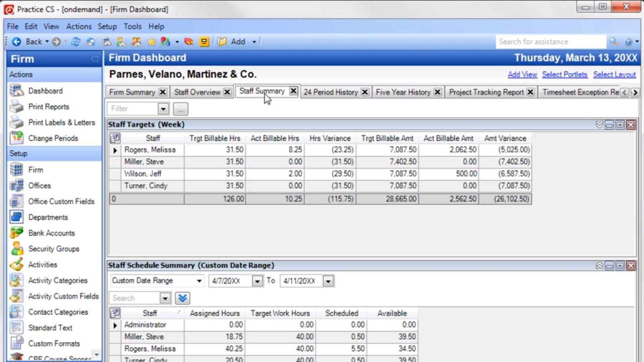Select Security Groups in the sidebar

click(x=53, y=249)
